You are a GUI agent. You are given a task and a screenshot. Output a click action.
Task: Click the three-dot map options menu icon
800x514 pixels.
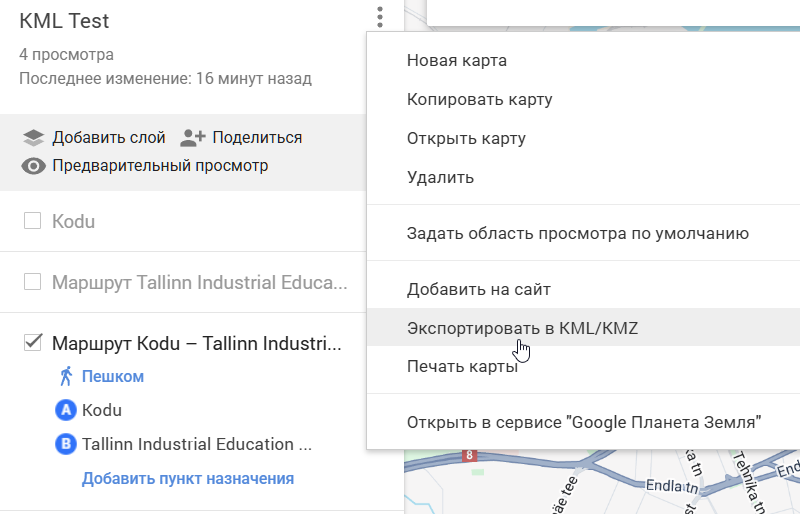[x=379, y=17]
